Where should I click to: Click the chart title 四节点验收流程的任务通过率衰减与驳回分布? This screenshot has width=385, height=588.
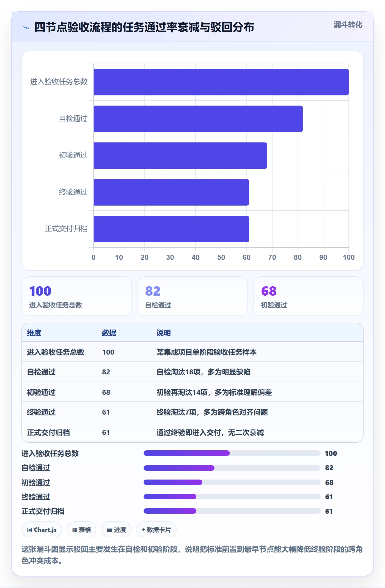click(x=144, y=27)
